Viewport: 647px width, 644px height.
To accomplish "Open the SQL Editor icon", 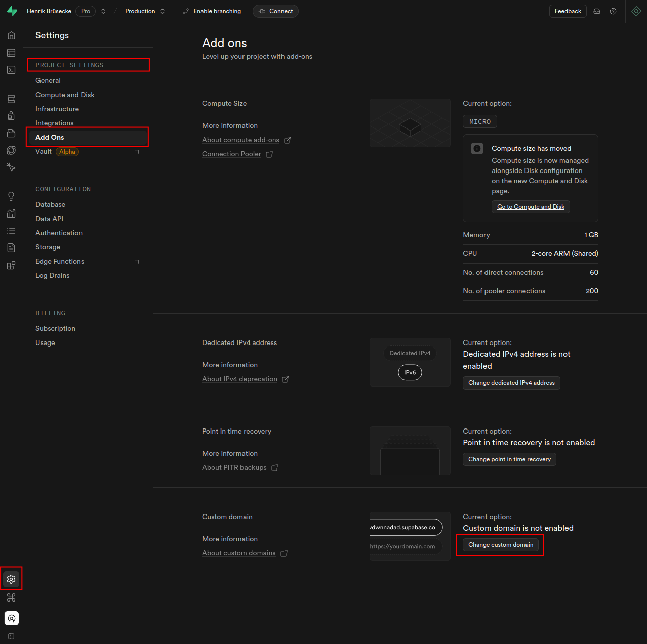I will 11,70.
